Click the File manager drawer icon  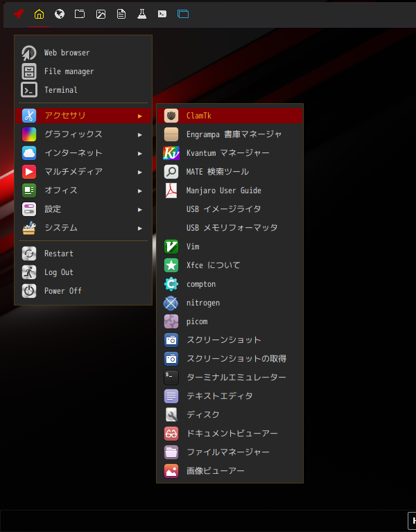[29, 71]
